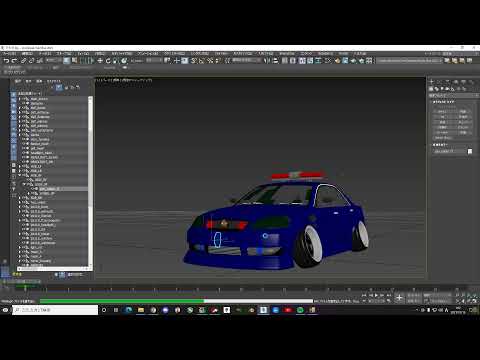Switch to the Display command panel tab
Image resolution: width=480 pixels, height=360 pixels.
[463, 82]
